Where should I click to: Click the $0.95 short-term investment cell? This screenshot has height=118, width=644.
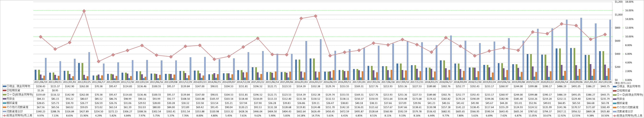click(x=55, y=90)
